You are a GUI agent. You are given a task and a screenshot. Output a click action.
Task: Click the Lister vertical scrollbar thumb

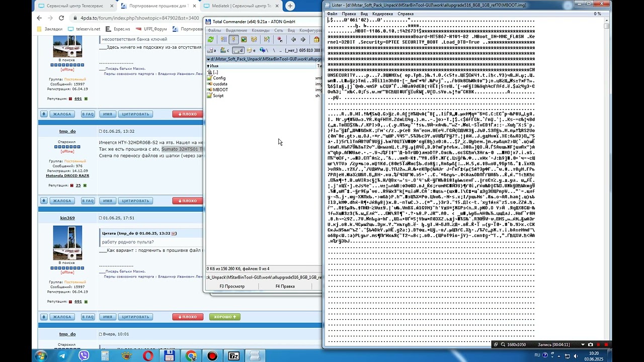point(607,26)
